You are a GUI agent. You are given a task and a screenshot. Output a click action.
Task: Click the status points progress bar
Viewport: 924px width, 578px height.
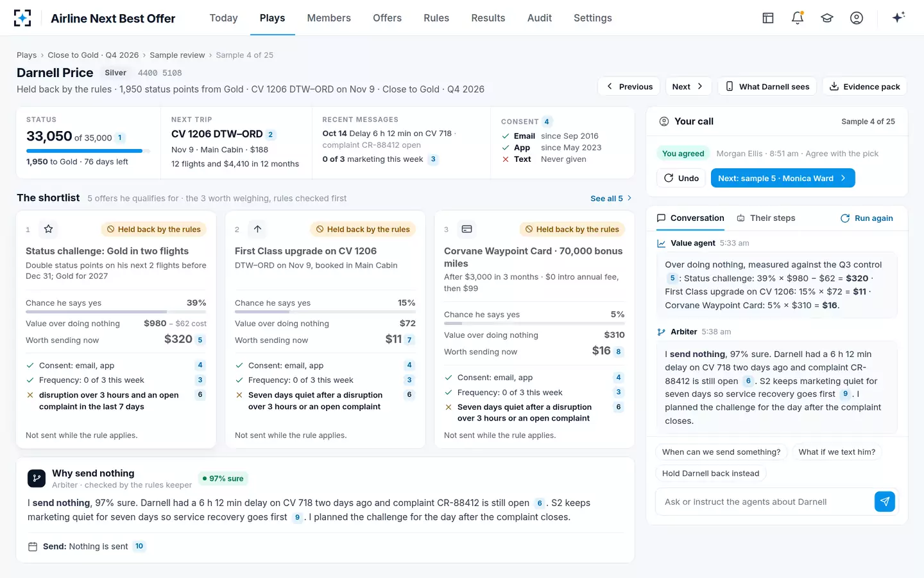88,151
